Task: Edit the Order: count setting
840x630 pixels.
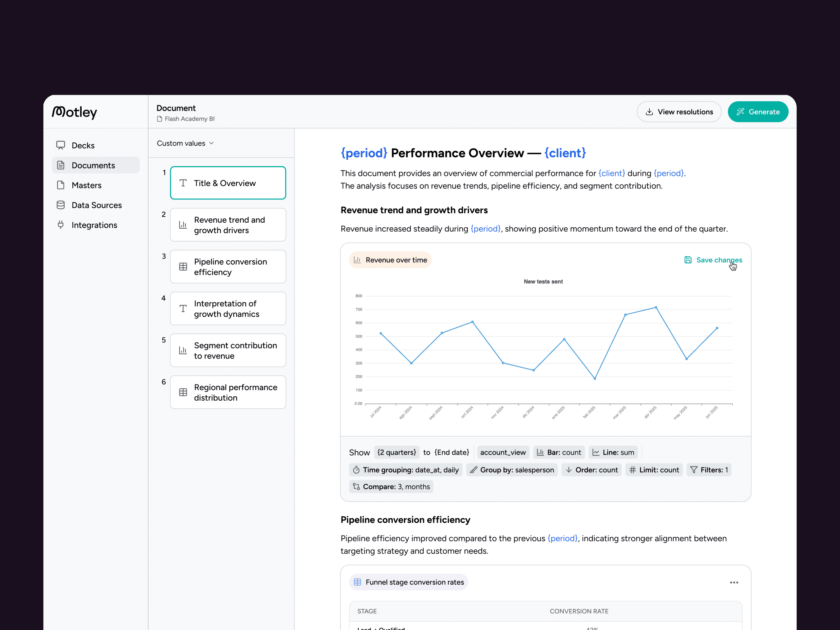Action: click(592, 470)
